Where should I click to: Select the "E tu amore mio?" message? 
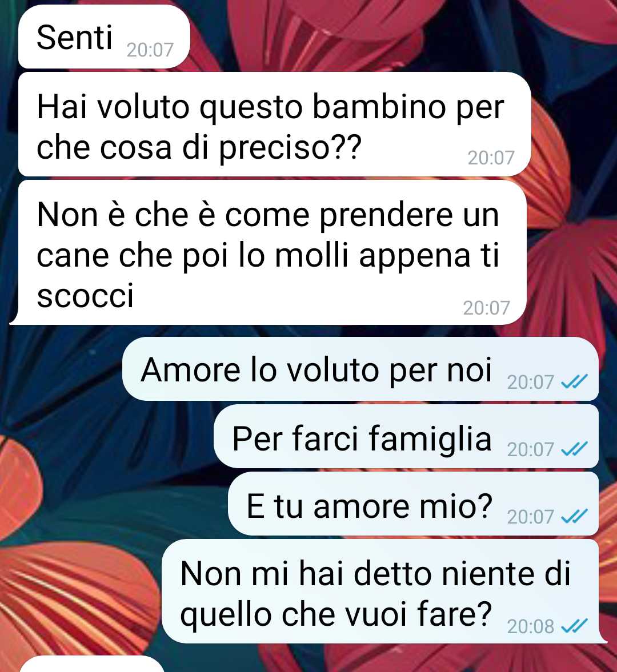[414, 504]
